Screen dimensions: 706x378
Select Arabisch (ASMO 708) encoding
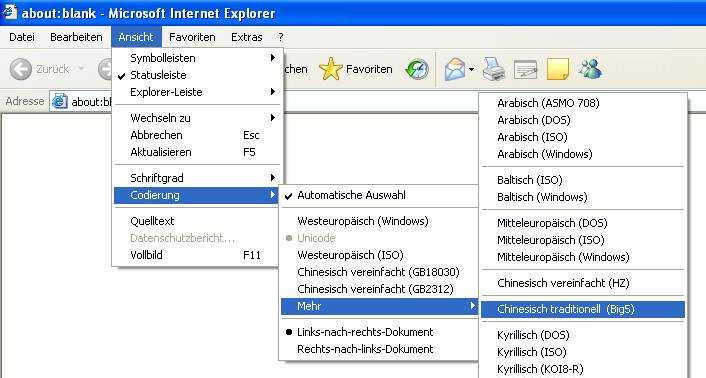point(583,103)
